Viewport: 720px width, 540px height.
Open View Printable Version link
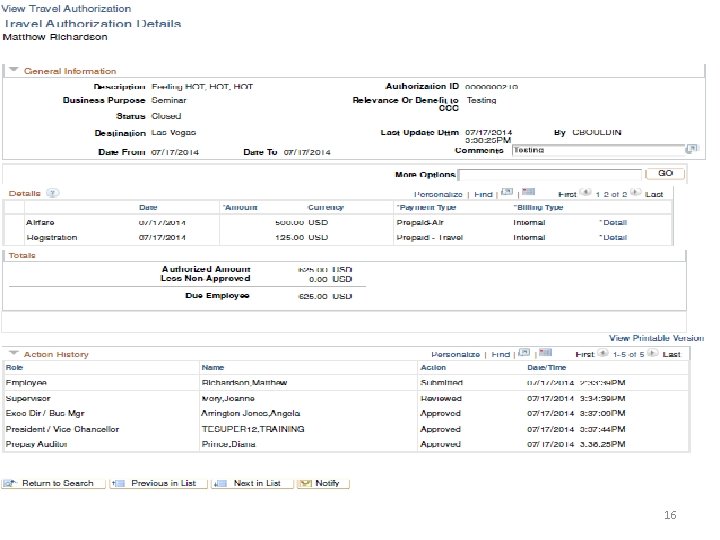[x=656, y=338]
